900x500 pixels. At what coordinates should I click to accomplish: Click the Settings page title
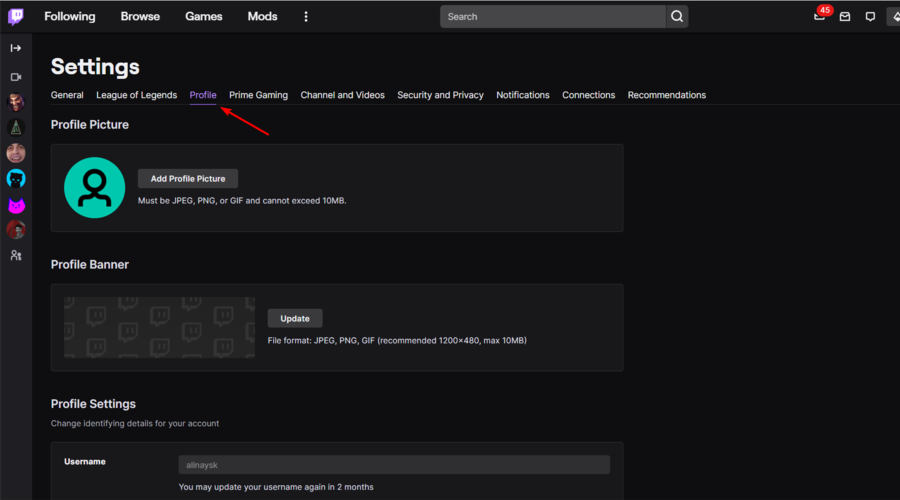pos(95,67)
